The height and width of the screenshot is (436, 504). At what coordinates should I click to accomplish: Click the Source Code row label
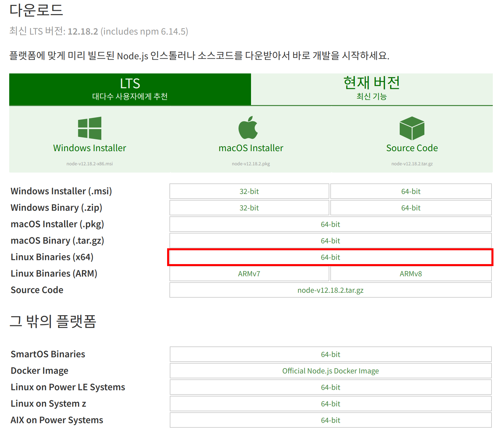point(37,290)
